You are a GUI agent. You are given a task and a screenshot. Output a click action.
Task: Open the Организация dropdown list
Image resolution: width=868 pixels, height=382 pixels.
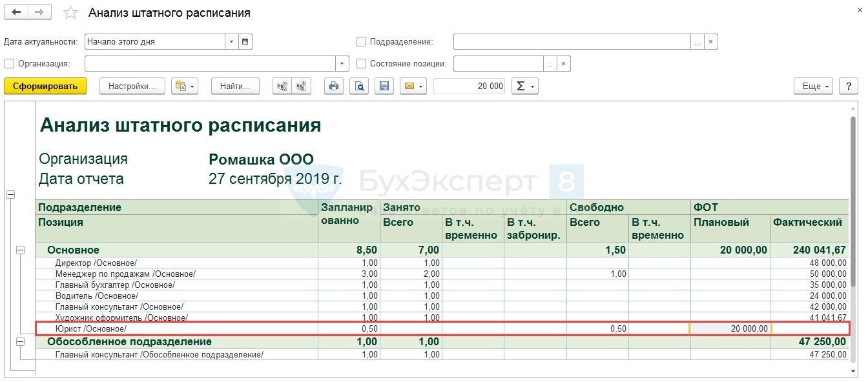[x=342, y=64]
